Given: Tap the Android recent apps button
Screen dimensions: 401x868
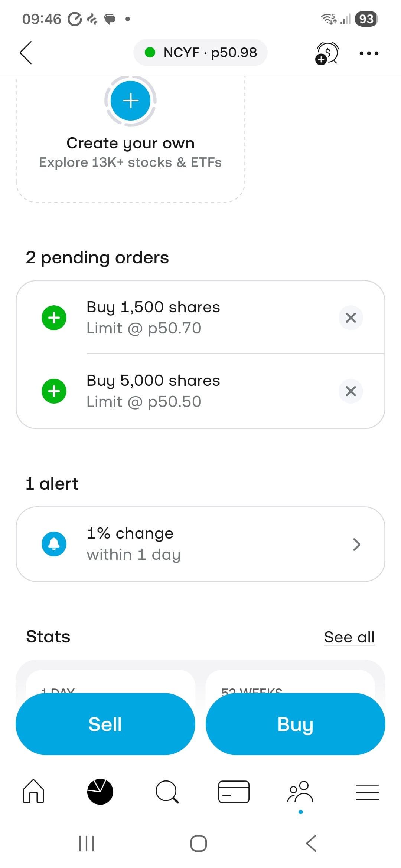Looking at the screenshot, I should point(87,844).
